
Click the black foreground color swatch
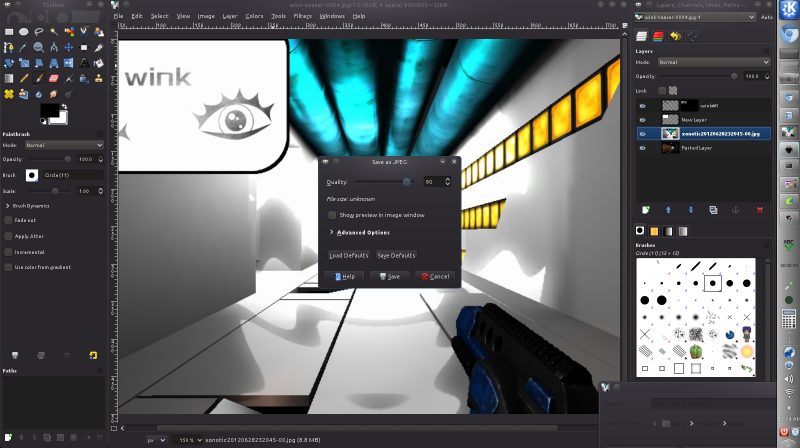pos(49,111)
